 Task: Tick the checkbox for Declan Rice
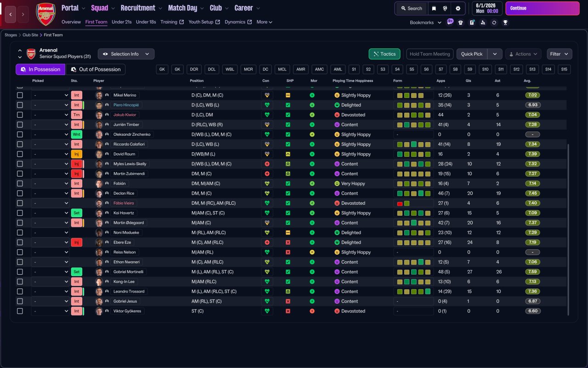pyautogui.click(x=20, y=193)
